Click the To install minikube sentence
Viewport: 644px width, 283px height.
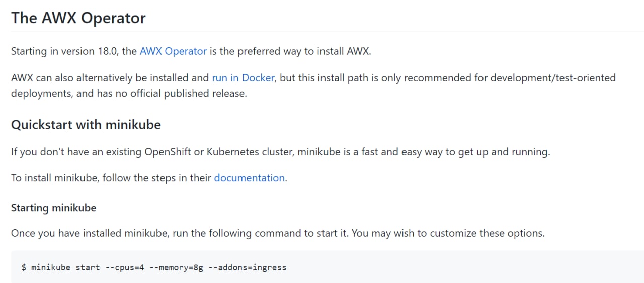[x=149, y=178]
